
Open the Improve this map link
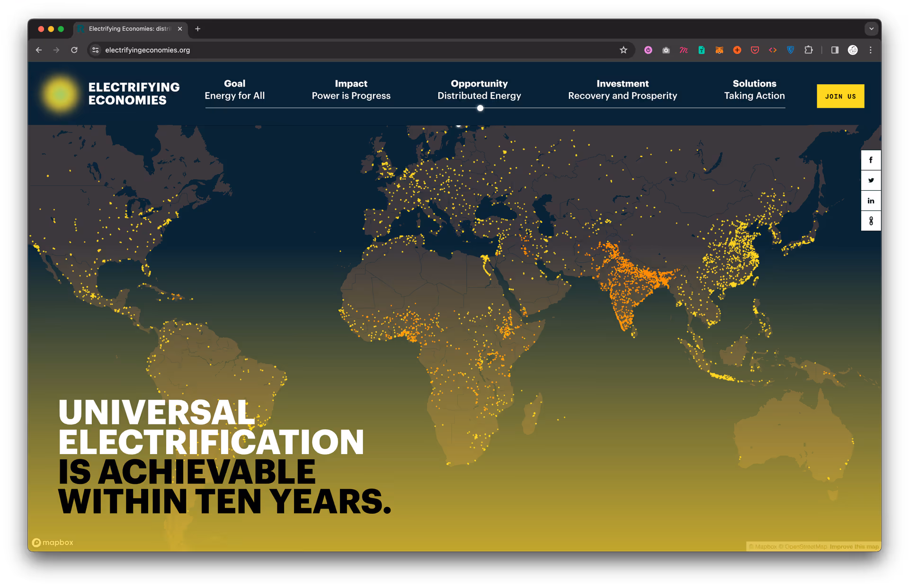[x=854, y=546]
